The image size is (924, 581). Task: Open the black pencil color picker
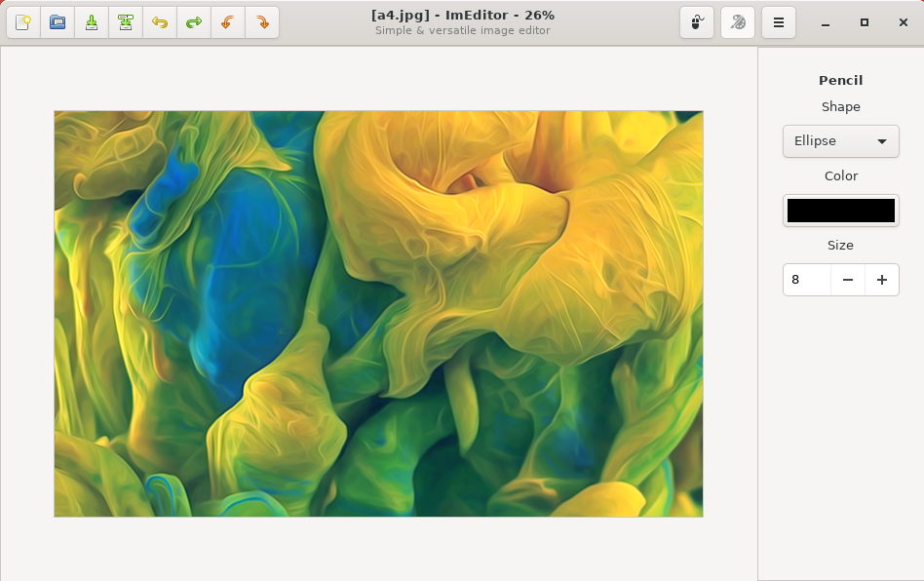tap(841, 211)
